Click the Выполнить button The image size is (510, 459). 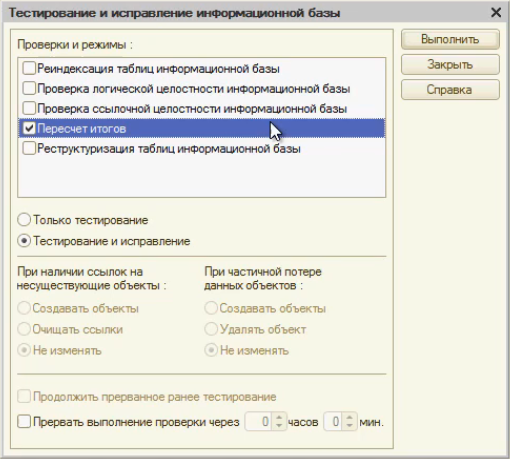(x=450, y=39)
